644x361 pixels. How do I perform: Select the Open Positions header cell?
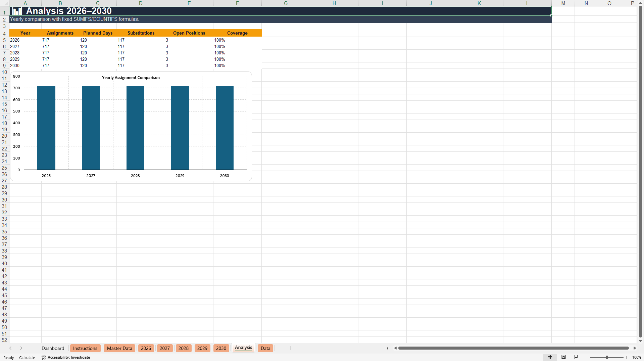(189, 33)
